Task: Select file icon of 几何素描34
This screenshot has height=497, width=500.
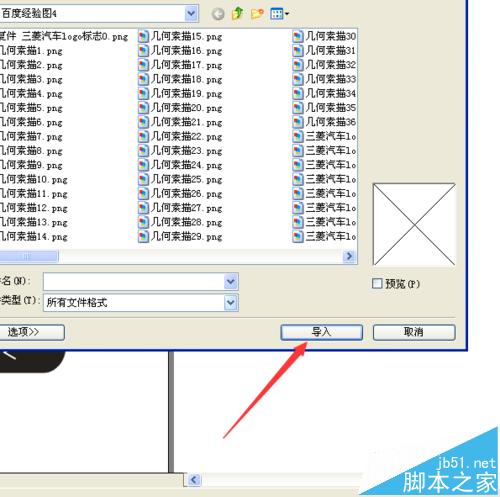Action: pos(298,94)
